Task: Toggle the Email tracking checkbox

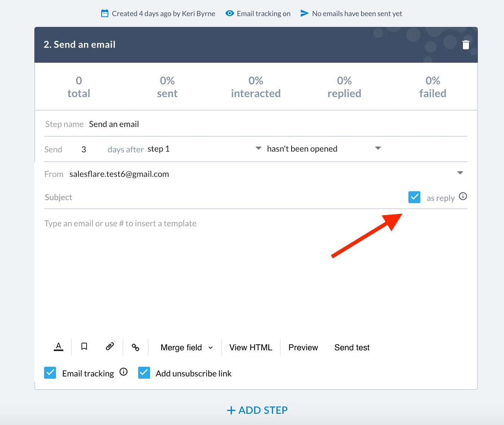Action: 50,373
